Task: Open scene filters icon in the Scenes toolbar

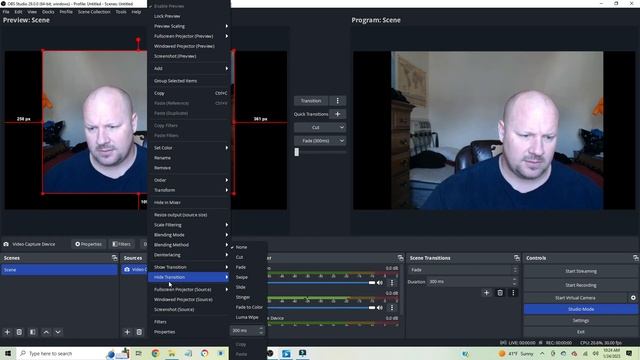Action: tap(33, 332)
